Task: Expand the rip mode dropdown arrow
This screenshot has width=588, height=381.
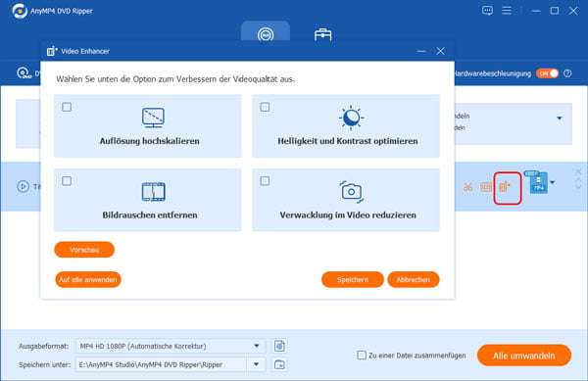Action: (x=560, y=119)
